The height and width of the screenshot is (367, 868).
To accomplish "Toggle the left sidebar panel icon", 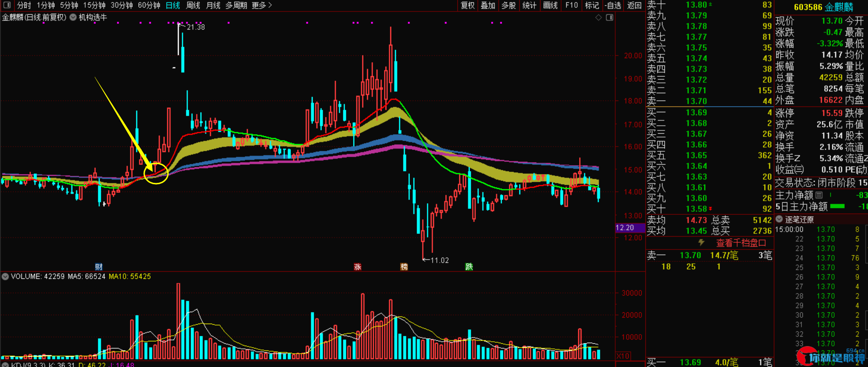I will [7, 5].
